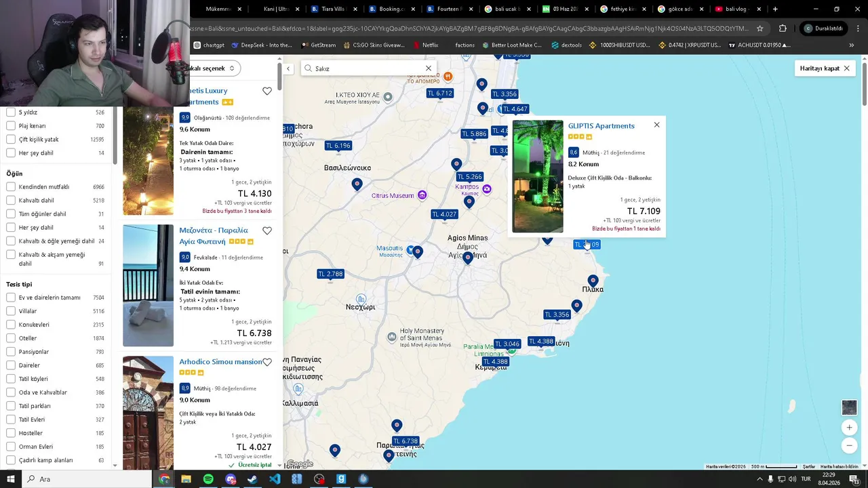The width and height of the screenshot is (868, 488).
Task: Open Visual Studio Code from the taskbar
Action: point(275,479)
